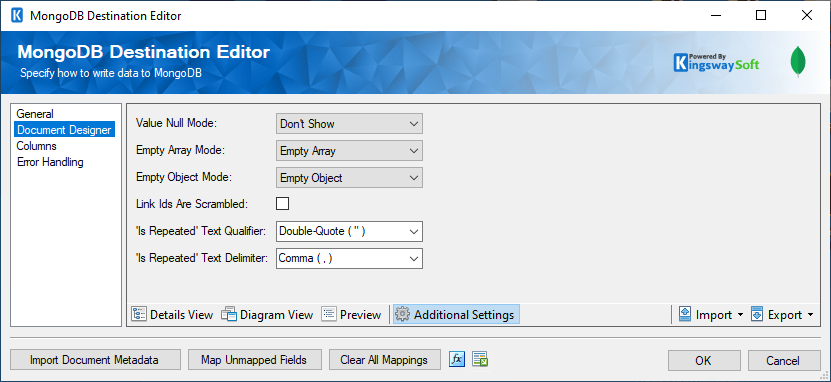The image size is (831, 382).
Task: Click 'Link Ids Are Scrambled:' label
Action: tap(192, 203)
